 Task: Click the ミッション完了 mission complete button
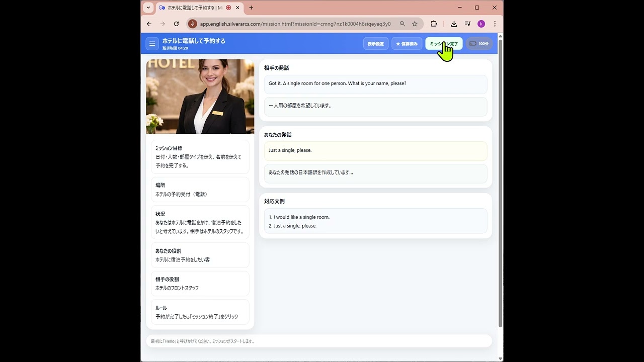[444, 44]
